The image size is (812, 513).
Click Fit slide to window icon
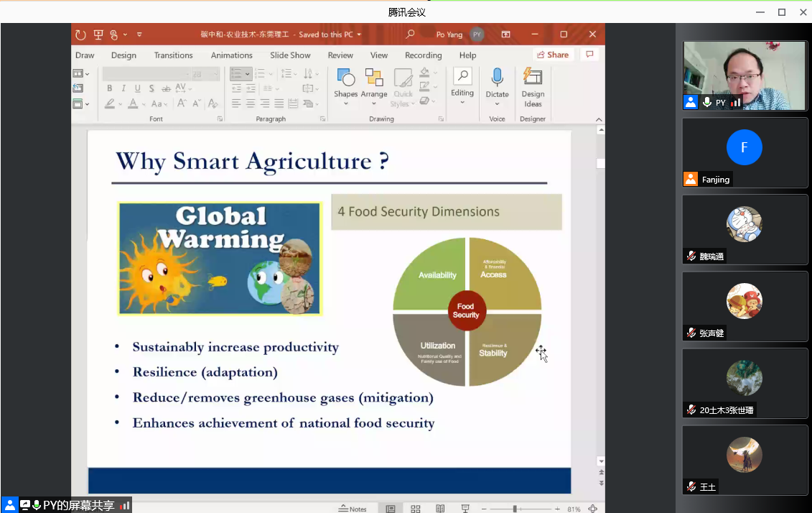[x=593, y=509]
